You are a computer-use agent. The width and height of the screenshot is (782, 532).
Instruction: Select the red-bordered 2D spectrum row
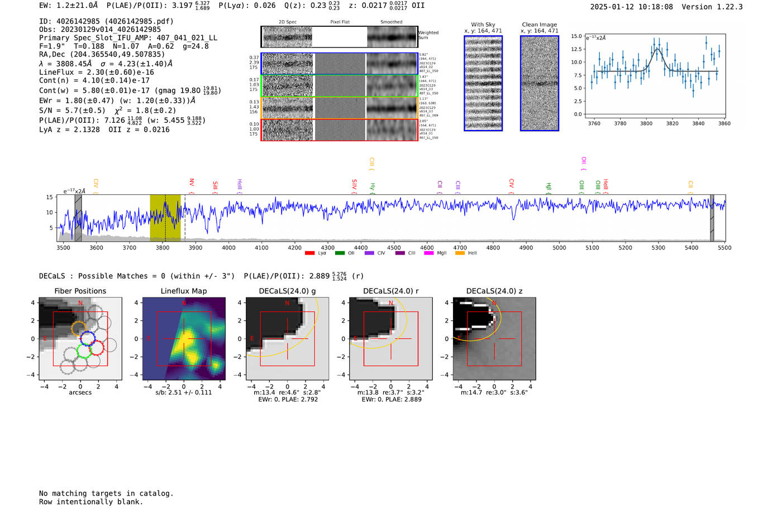point(339,130)
